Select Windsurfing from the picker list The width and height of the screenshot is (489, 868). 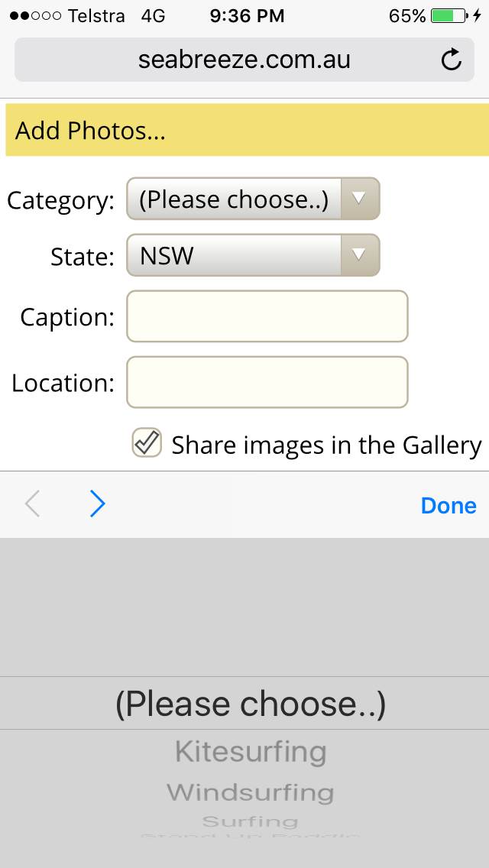[x=251, y=792]
